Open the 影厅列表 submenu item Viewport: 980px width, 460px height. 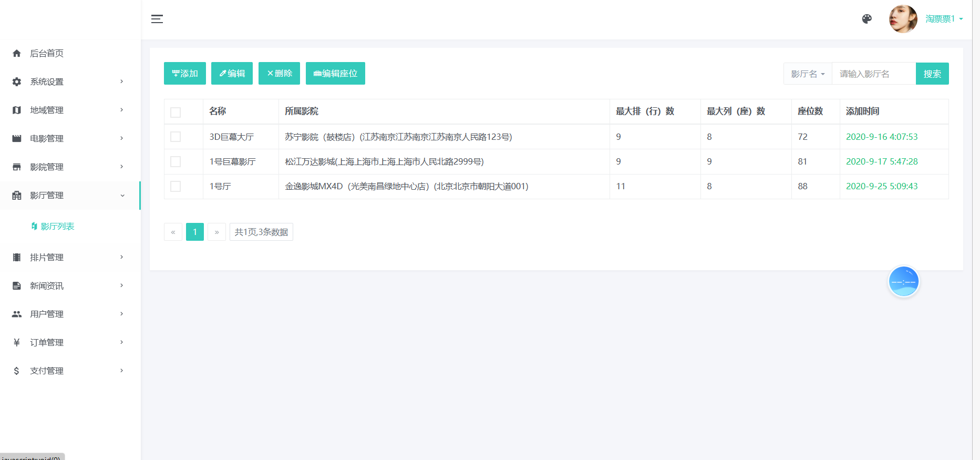(x=57, y=226)
